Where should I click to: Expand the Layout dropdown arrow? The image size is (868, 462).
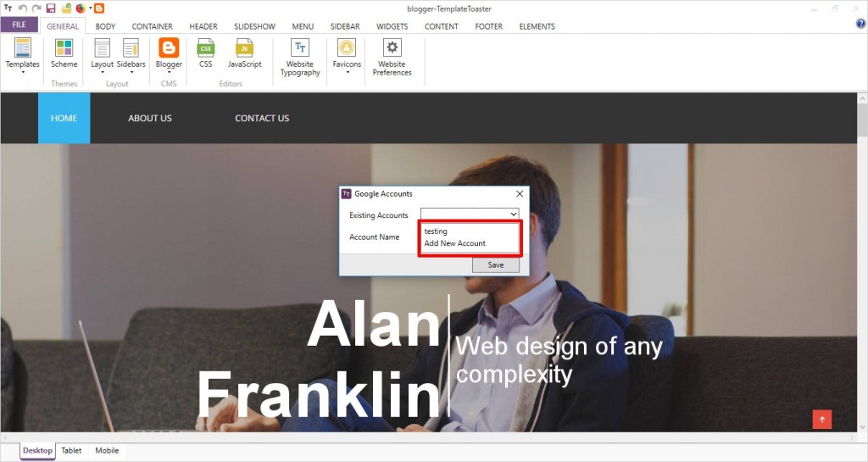(x=103, y=73)
